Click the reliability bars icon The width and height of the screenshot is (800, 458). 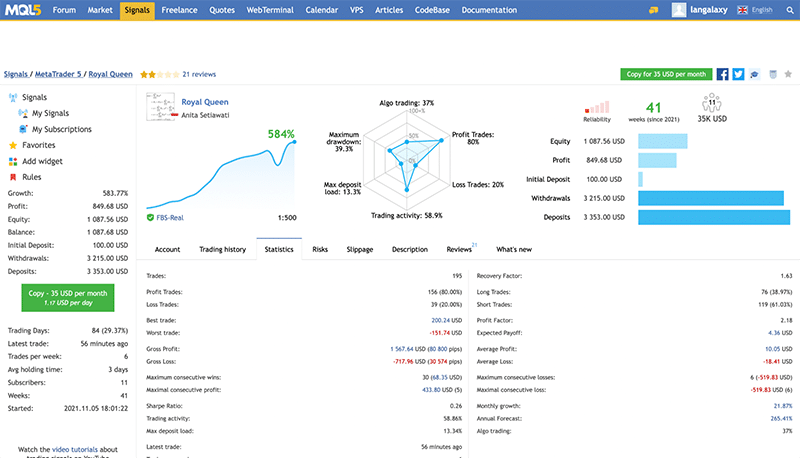[597, 107]
